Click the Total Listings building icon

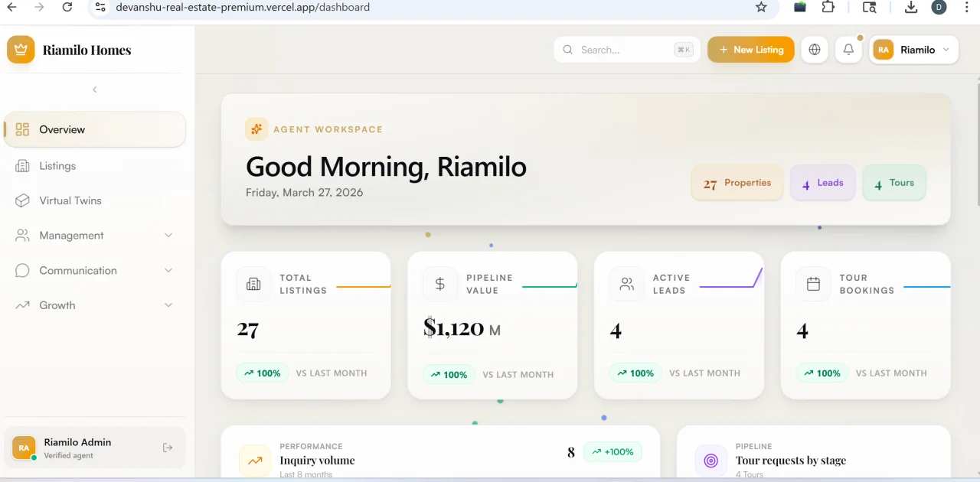coord(253,285)
